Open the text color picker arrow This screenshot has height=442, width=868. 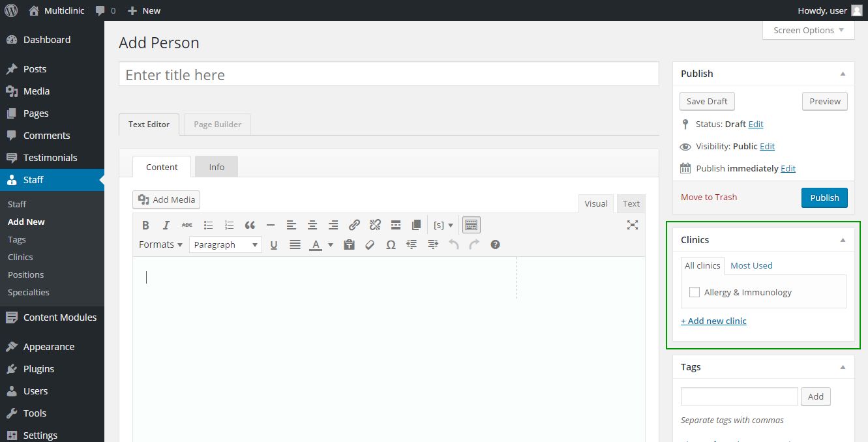(330, 244)
